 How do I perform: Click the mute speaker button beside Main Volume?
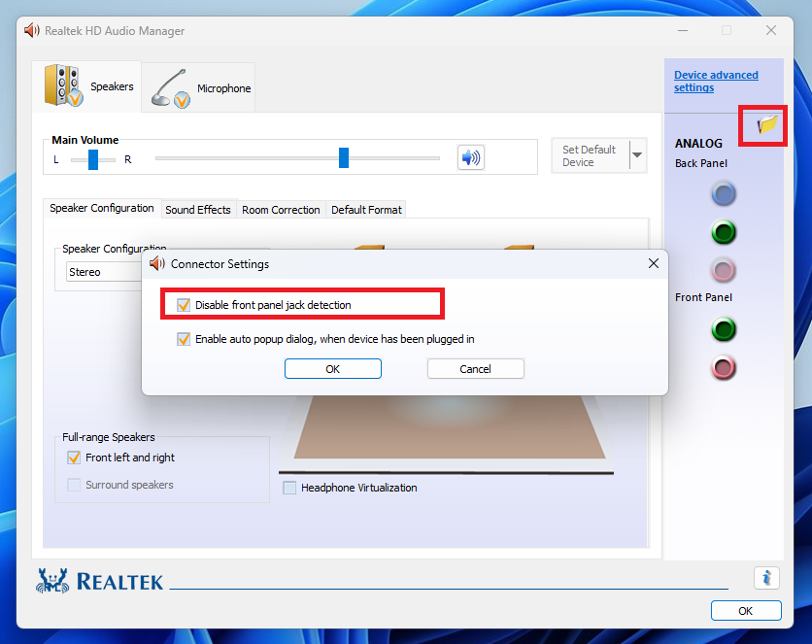point(471,157)
